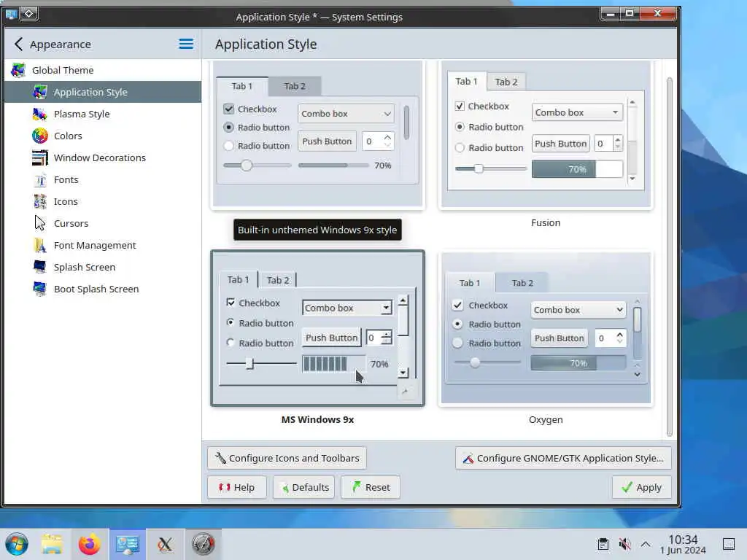Select second Radio button in Oxygen preview
Image resolution: width=747 pixels, height=560 pixels.
457,343
